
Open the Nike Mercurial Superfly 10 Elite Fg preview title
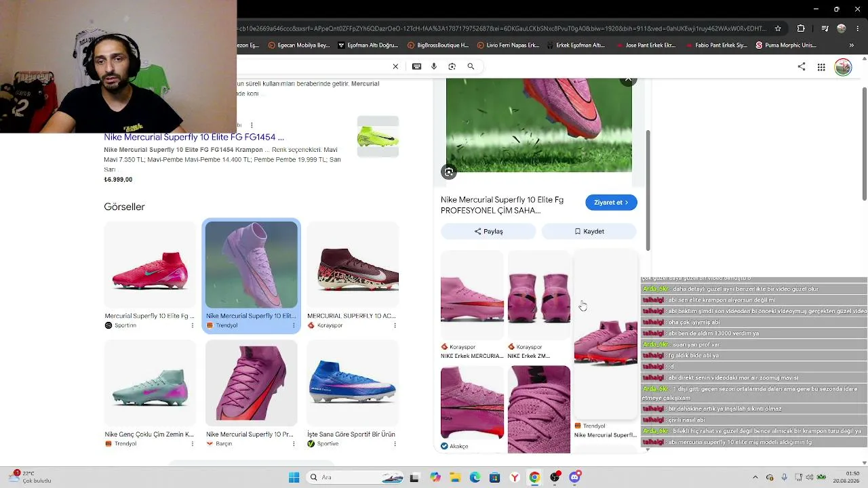tap(502, 205)
